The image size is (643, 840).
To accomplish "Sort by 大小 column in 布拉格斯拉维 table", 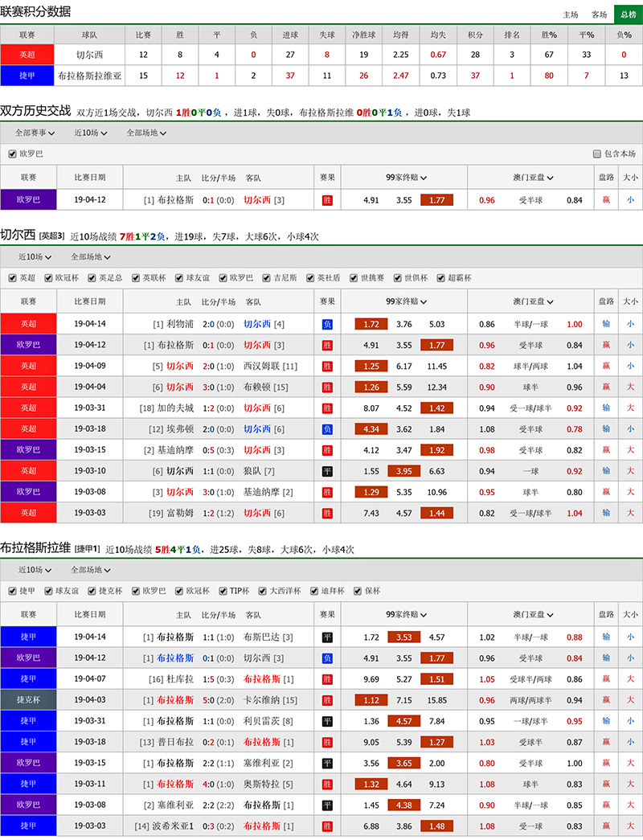I will point(630,614).
